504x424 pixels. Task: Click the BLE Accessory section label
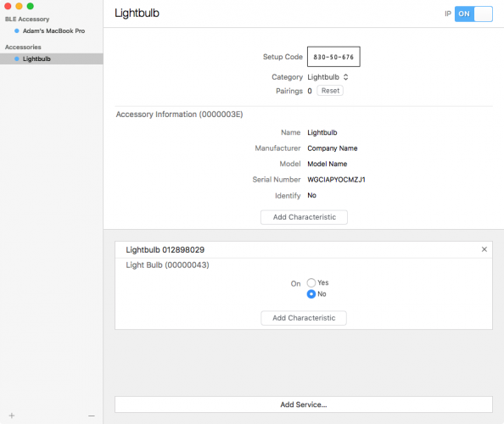(27, 19)
